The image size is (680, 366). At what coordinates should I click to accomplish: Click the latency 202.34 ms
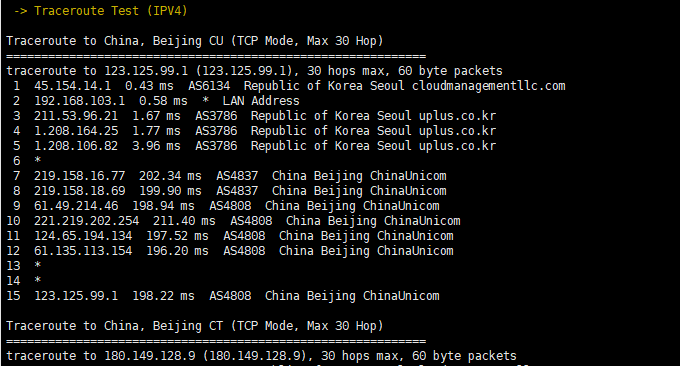click(170, 176)
